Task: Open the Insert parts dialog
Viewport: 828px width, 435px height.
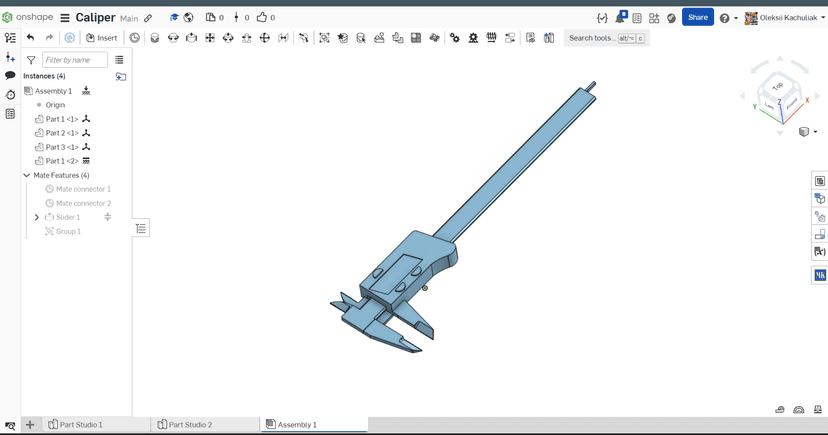Action: (x=101, y=38)
